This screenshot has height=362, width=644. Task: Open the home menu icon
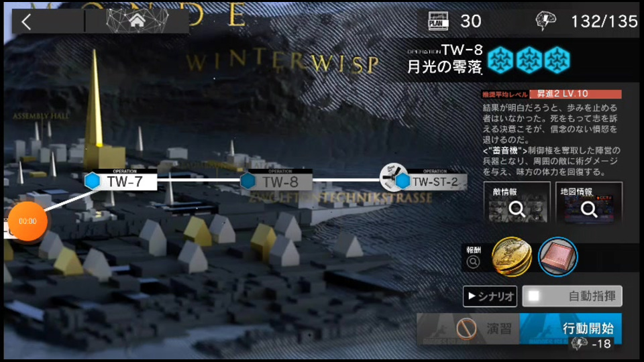coord(137,21)
